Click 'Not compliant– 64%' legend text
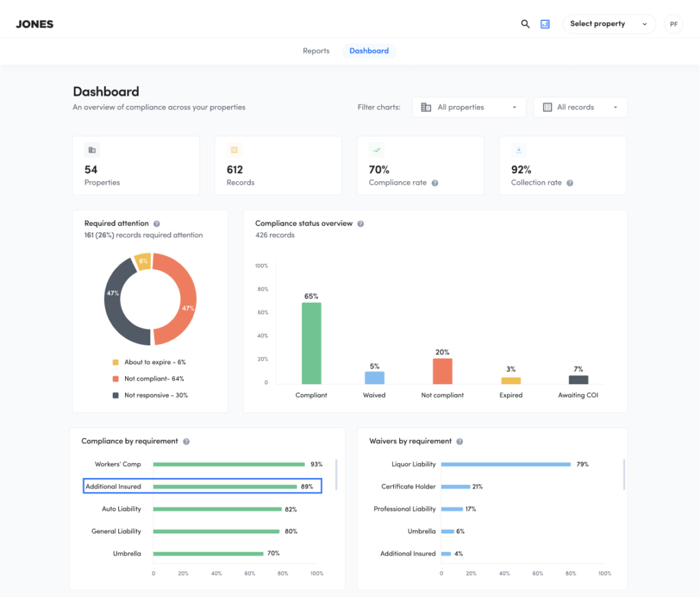Image resolution: width=700 pixels, height=597 pixels. 154,379
